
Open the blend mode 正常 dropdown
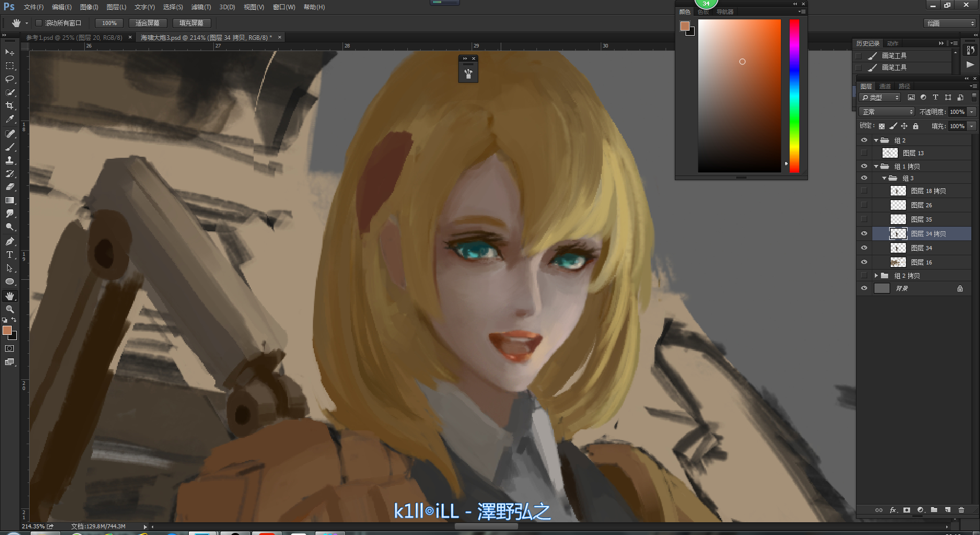tap(887, 112)
